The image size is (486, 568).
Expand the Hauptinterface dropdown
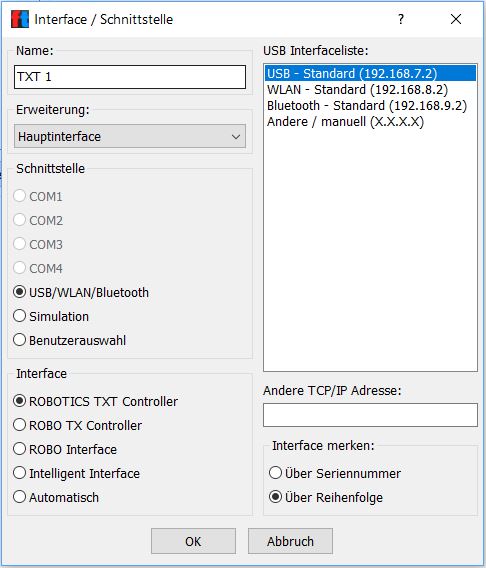tap(130, 137)
